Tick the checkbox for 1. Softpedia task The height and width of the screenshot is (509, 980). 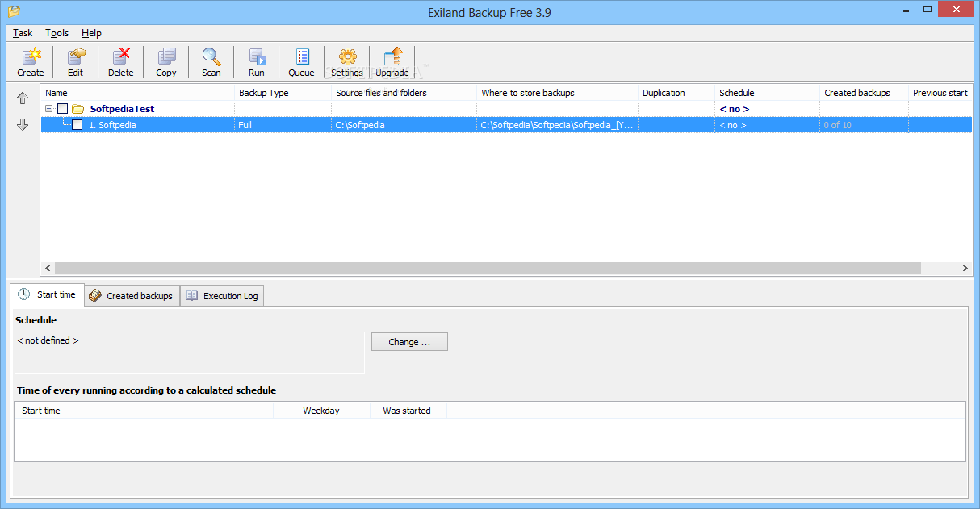77,125
